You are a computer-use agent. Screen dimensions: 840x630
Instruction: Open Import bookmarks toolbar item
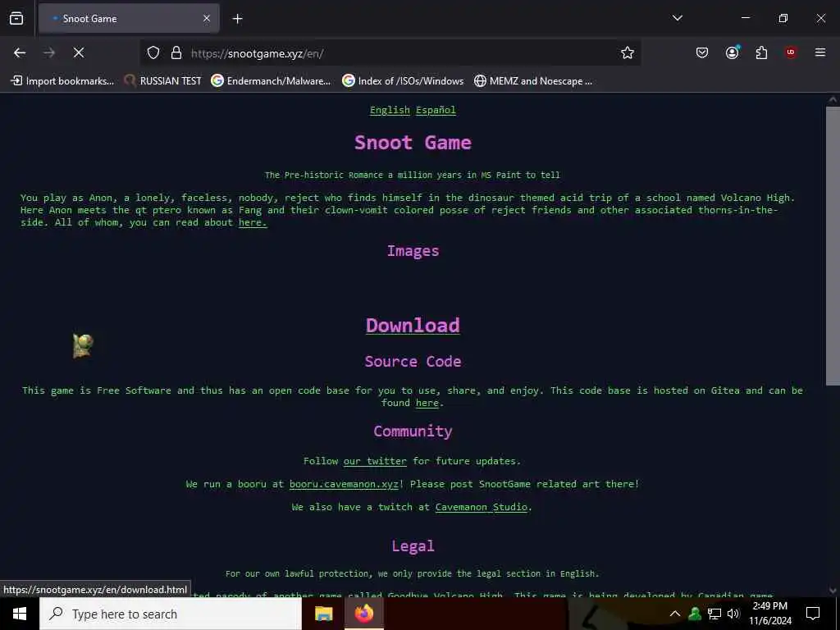coord(62,81)
